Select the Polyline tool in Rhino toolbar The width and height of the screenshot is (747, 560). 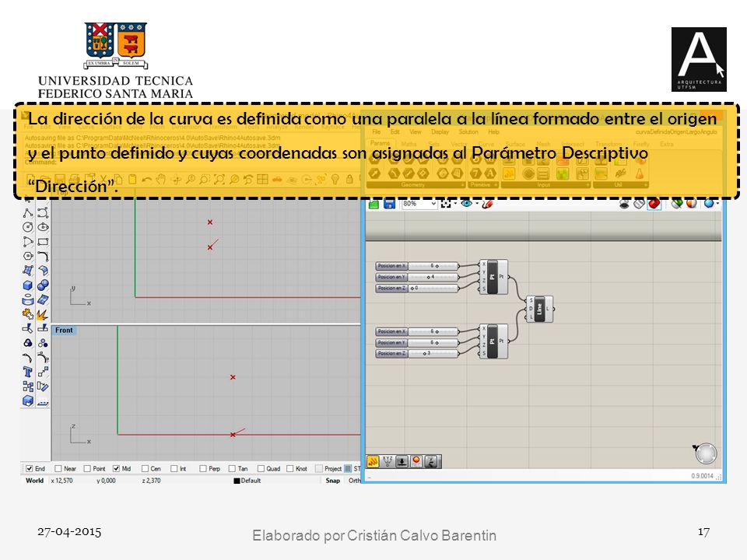(x=28, y=212)
